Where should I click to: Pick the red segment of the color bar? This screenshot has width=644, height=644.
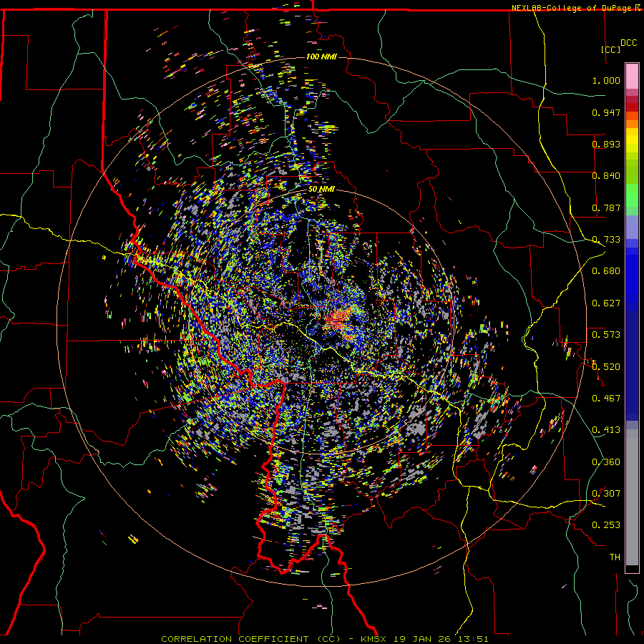[x=632, y=107]
